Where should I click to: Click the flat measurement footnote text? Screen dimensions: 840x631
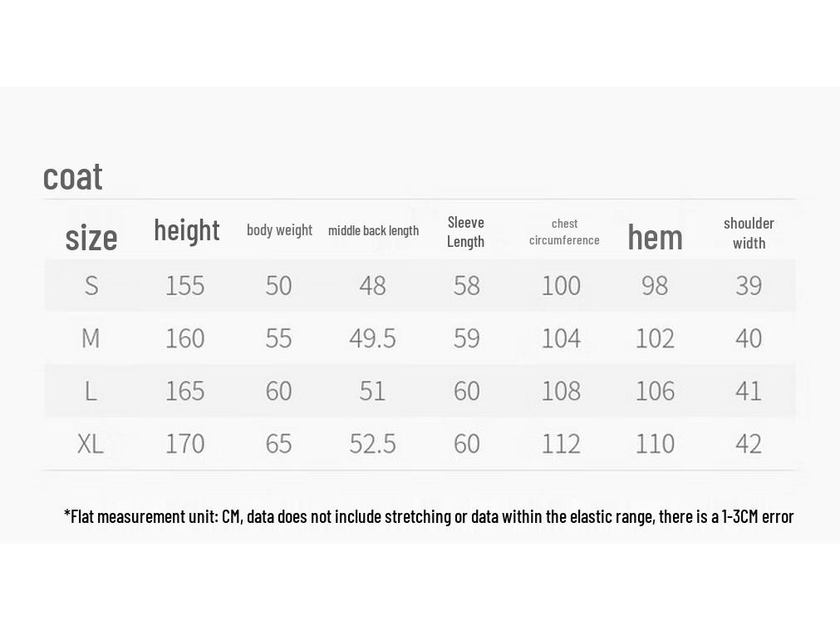(x=429, y=517)
